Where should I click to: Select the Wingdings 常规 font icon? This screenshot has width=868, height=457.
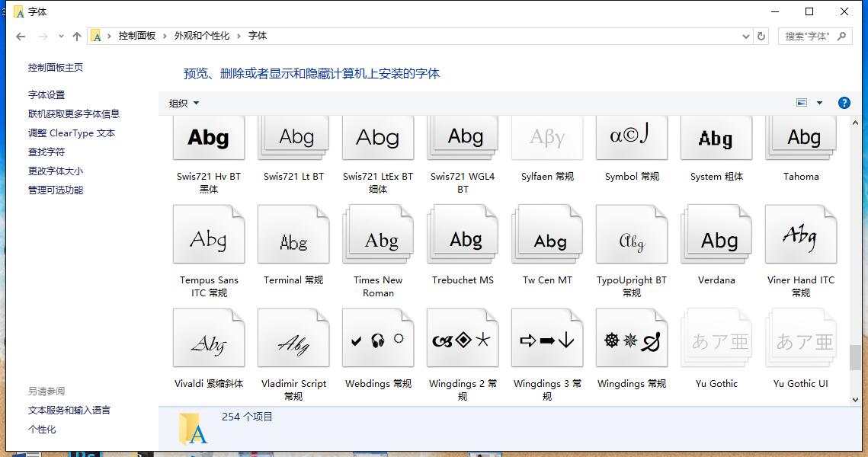632,338
